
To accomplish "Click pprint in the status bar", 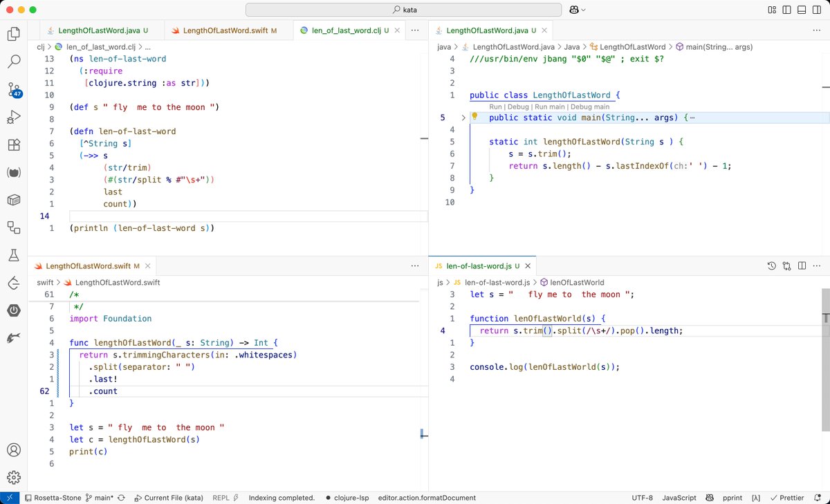I will [732, 498].
